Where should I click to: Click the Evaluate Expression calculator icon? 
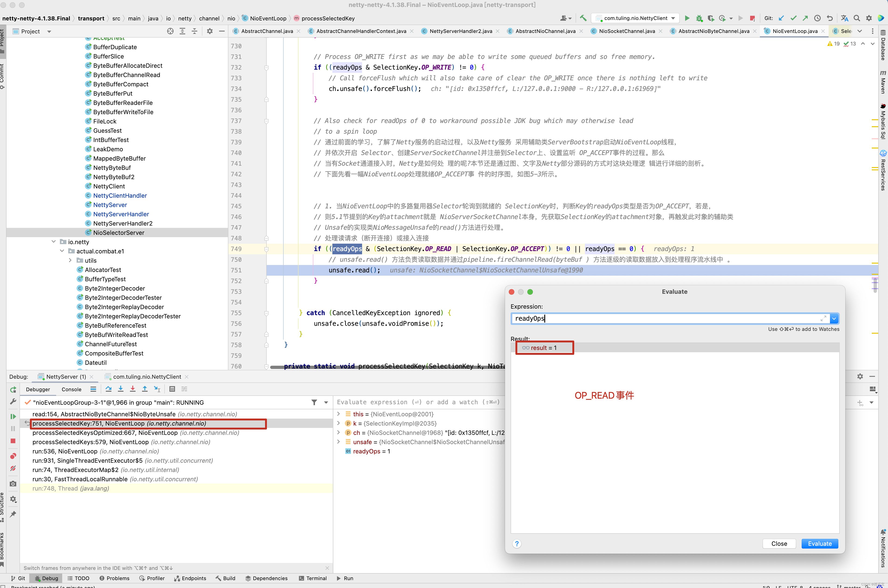click(172, 389)
